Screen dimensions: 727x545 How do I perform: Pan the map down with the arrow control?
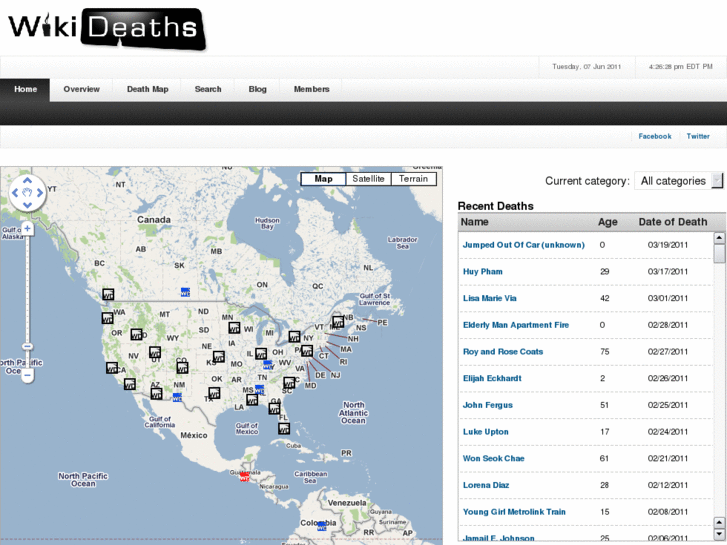click(27, 205)
